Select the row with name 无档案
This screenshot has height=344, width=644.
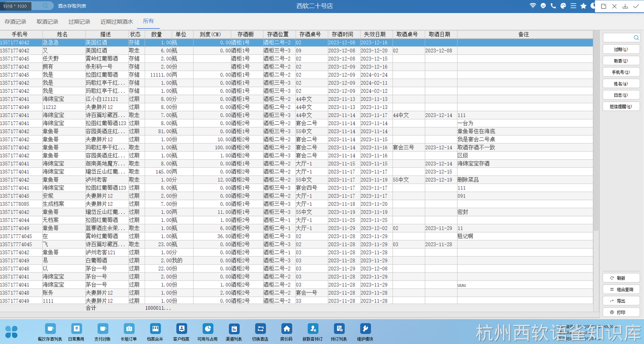[x=296, y=220]
